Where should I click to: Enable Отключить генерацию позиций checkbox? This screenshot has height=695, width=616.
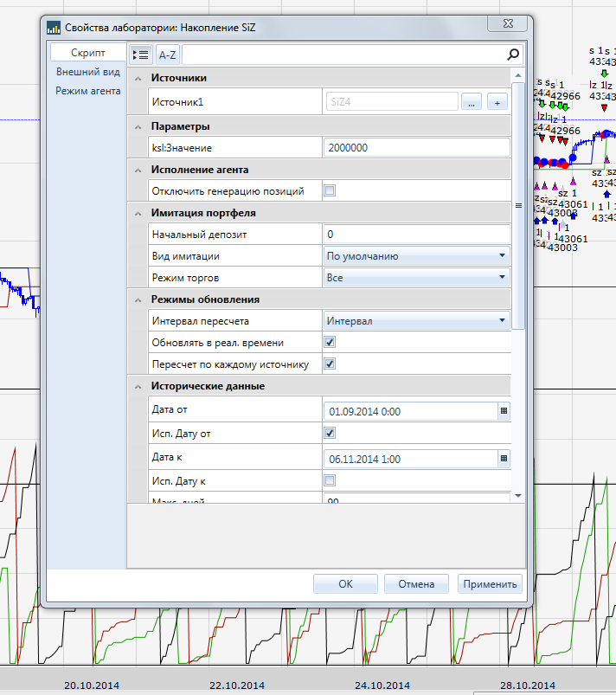point(329,190)
